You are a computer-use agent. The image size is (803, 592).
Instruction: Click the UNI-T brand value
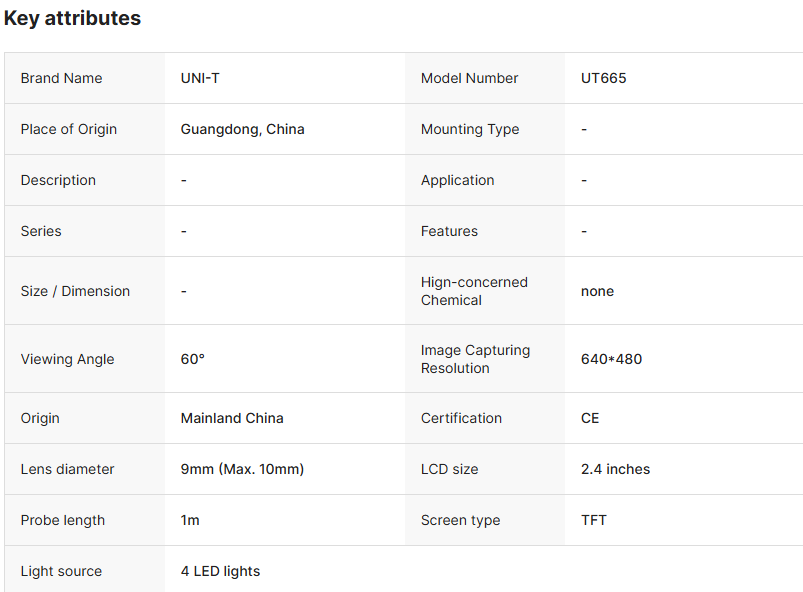tap(200, 78)
